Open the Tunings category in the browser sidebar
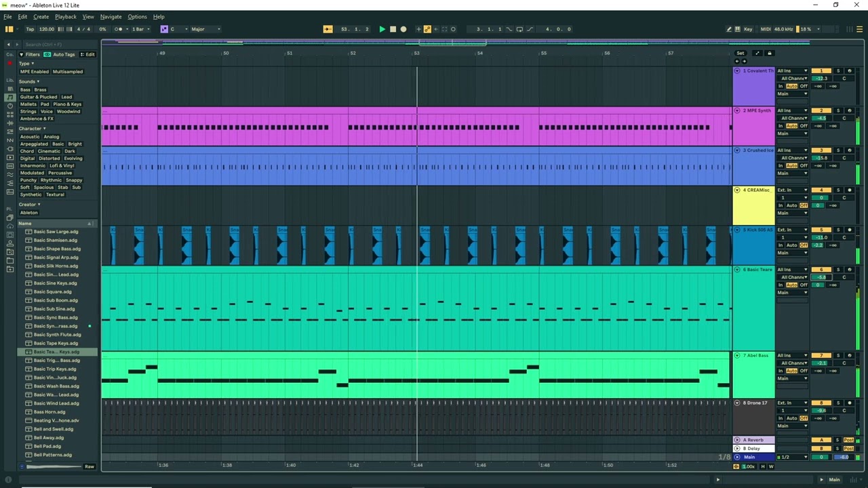The width and height of the screenshot is (868, 488). 9,184
